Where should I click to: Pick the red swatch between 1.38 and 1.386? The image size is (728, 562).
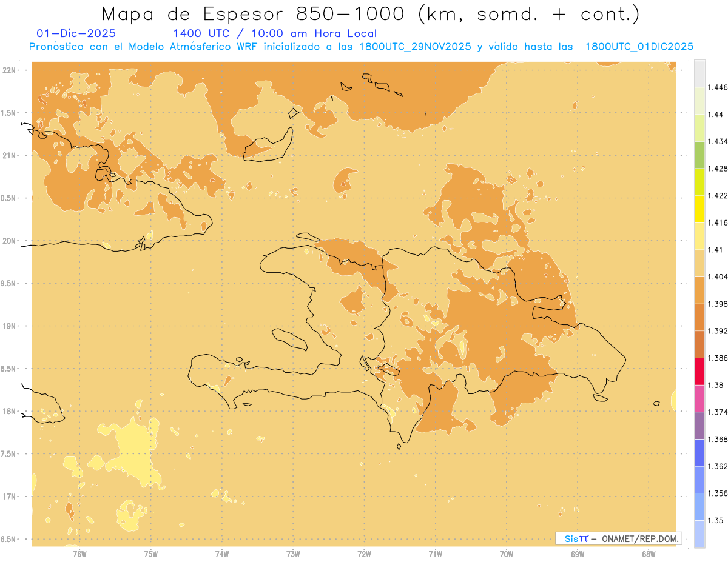pyautogui.click(x=699, y=371)
